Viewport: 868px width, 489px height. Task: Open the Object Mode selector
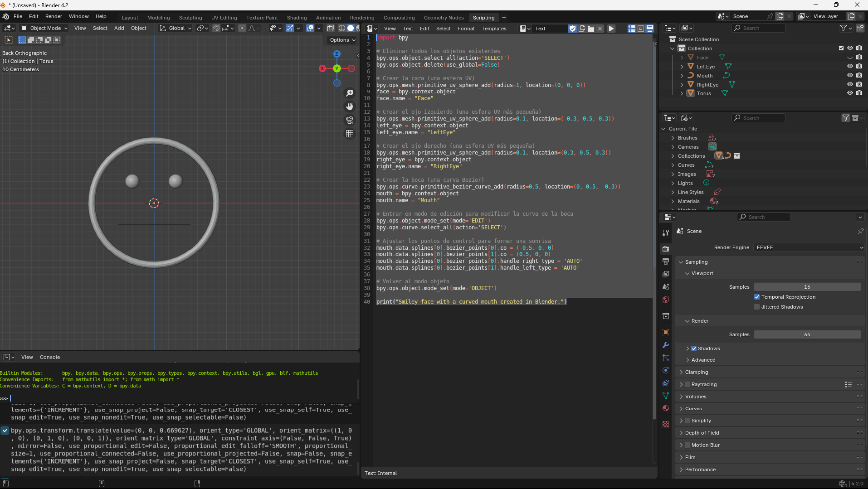[44, 28]
